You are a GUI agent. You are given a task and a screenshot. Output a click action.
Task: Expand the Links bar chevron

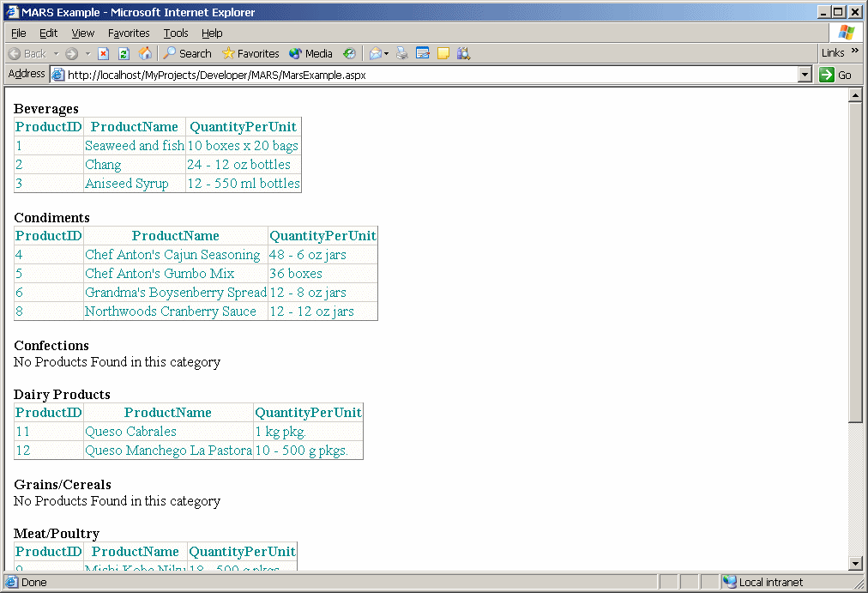[x=855, y=51]
